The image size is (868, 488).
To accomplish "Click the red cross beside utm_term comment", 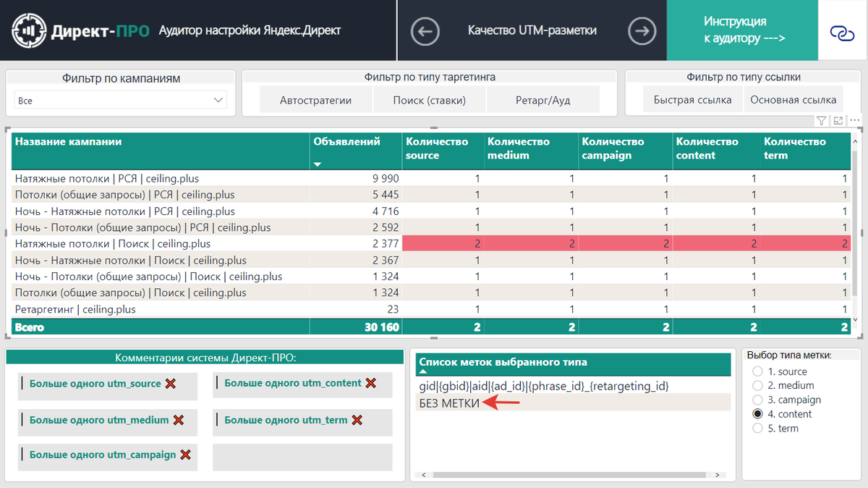I will coord(357,420).
